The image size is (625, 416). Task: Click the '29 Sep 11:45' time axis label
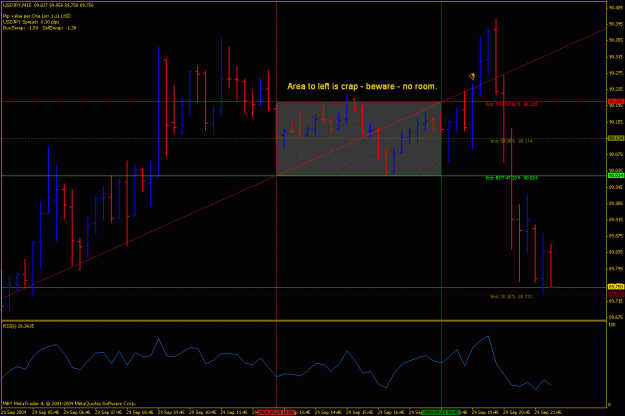[234, 412]
